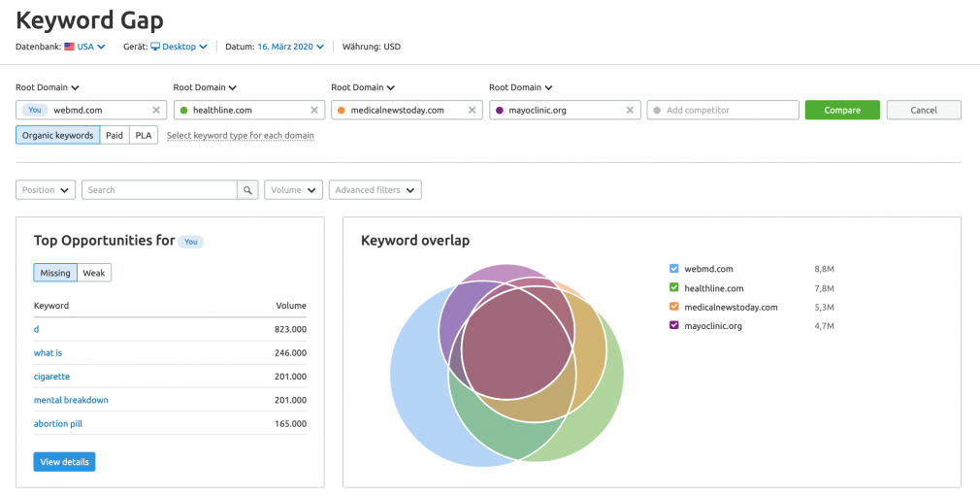Remove medicalnewstoday.com via the X icon

click(472, 110)
